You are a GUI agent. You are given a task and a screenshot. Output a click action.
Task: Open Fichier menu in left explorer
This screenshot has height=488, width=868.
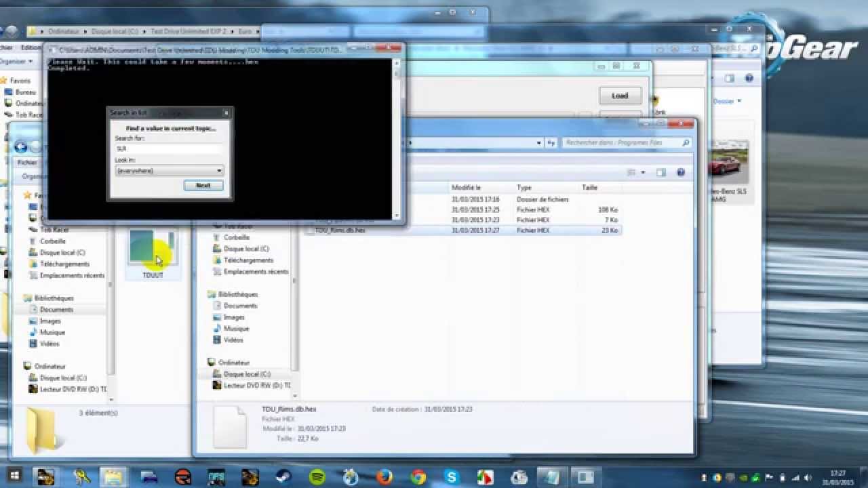27,163
